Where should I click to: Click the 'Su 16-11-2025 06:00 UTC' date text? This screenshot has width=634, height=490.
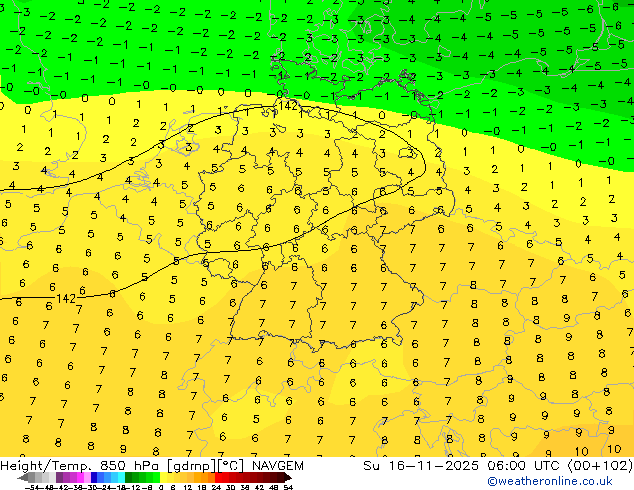coord(464,466)
